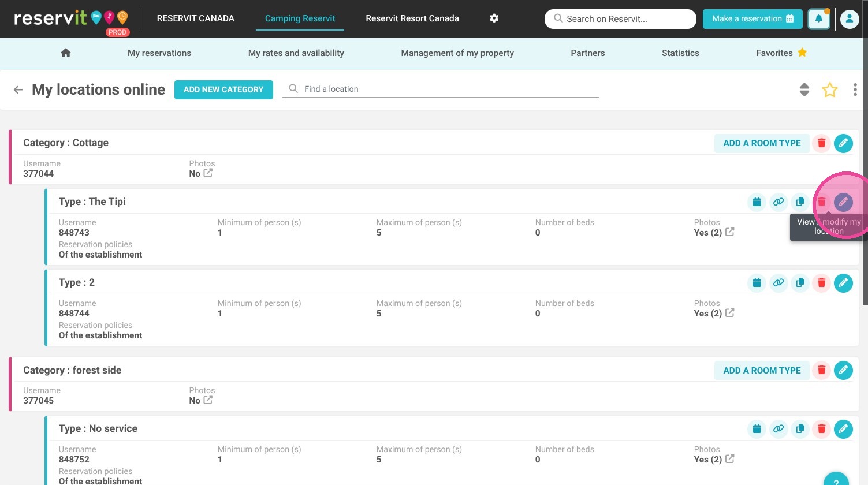Open calendar for Type 2

757,283
